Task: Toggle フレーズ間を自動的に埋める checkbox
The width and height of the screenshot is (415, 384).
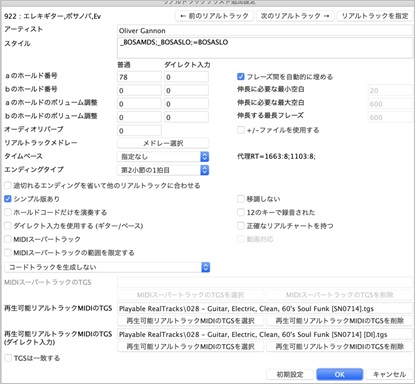Action: coord(241,77)
